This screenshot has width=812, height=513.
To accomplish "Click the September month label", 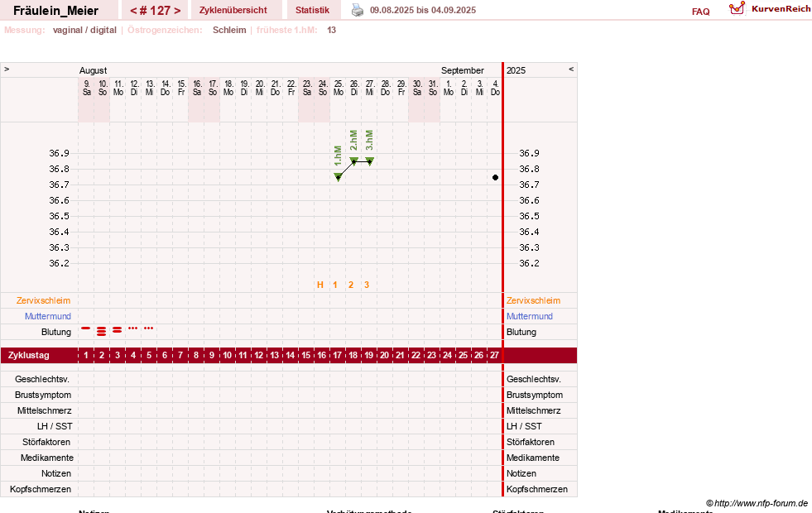I will click(463, 70).
